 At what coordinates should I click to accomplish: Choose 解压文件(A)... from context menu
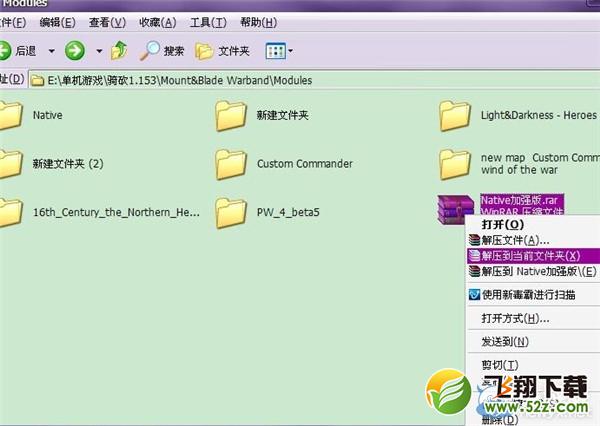(515, 240)
